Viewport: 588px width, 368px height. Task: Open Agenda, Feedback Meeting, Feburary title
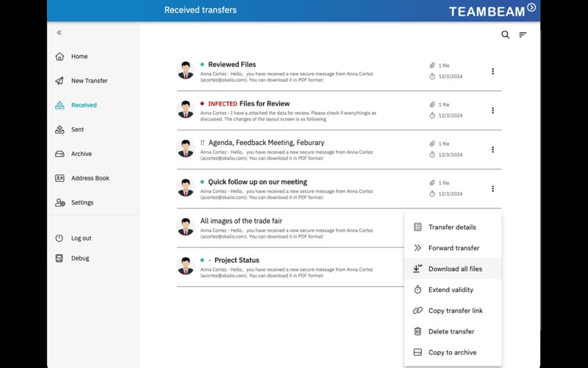[266, 143]
